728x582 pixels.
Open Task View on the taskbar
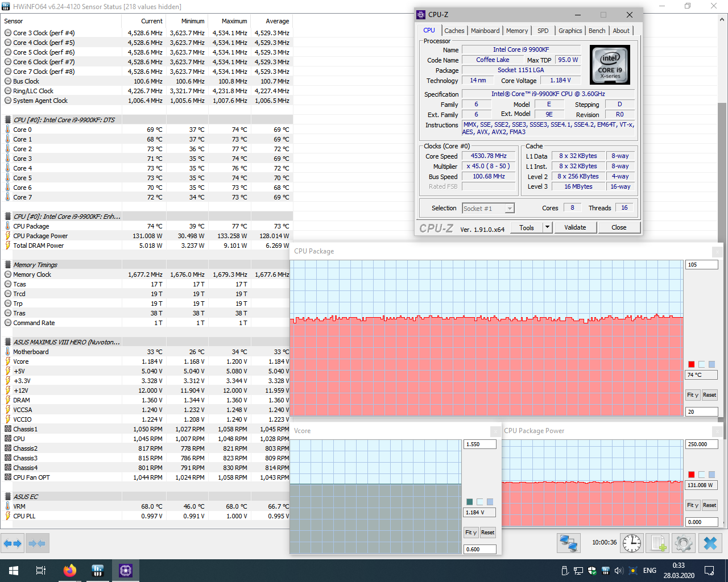point(41,570)
